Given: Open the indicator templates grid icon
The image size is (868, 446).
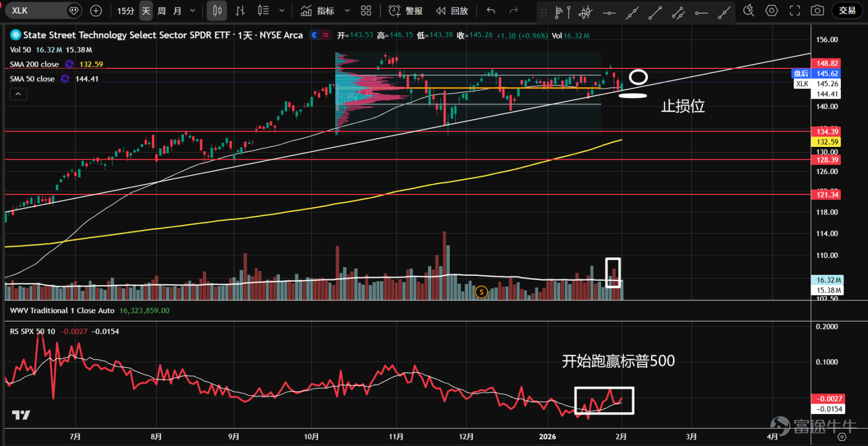Looking at the screenshot, I should (x=366, y=11).
